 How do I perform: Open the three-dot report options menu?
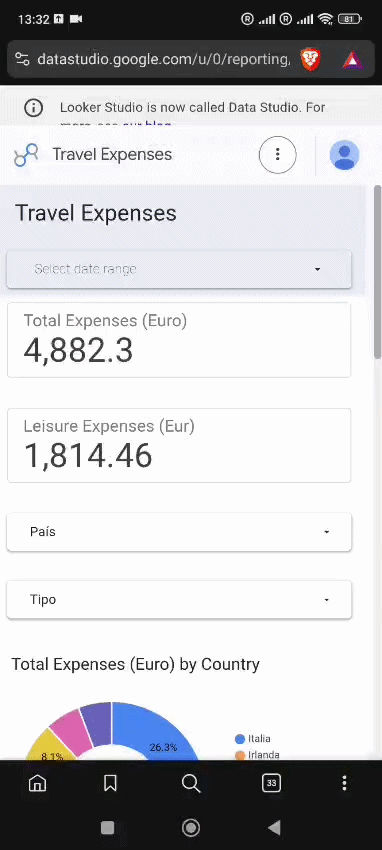(277, 154)
